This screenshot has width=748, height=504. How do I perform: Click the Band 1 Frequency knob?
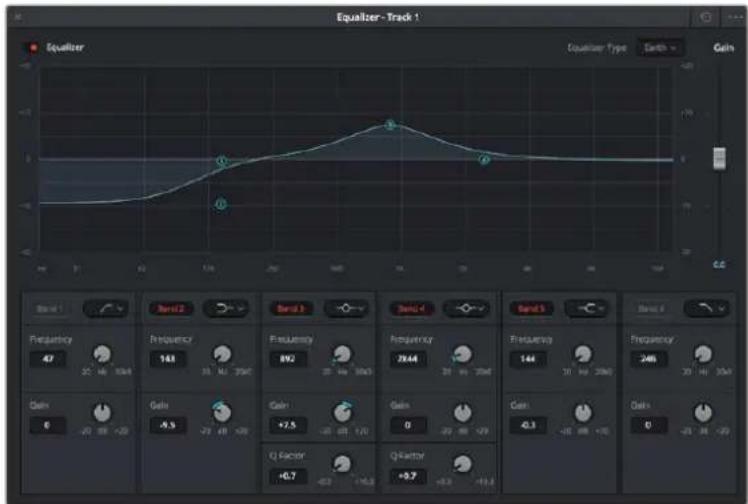pos(102,354)
